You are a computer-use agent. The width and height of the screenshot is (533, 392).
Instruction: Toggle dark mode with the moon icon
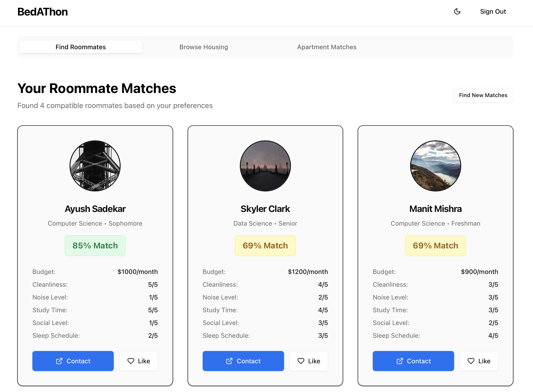[457, 11]
